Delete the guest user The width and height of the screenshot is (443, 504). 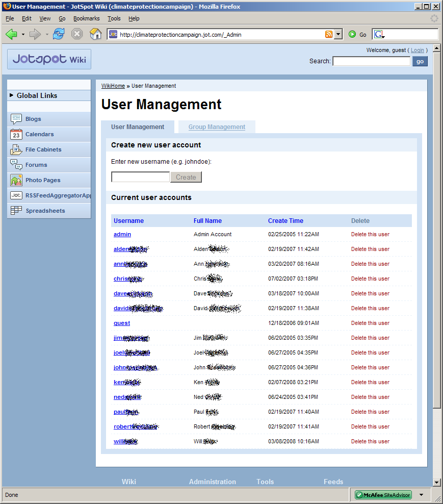[x=370, y=323]
